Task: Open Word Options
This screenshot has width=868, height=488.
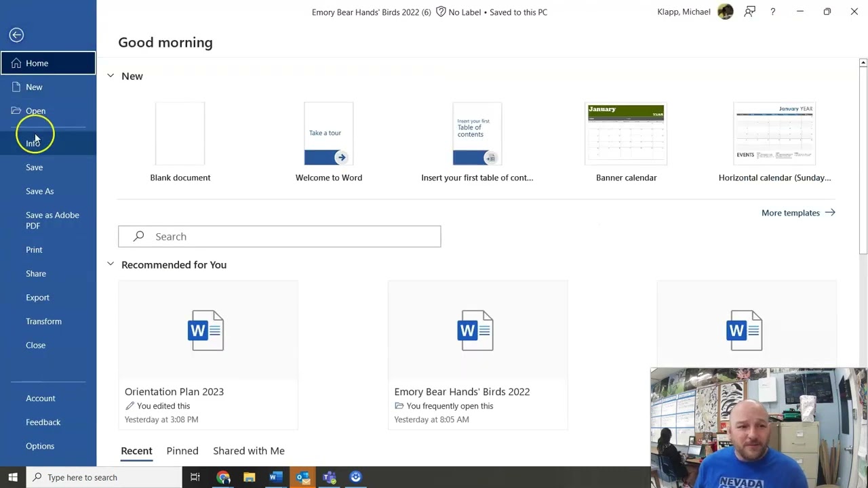Action: tap(48, 446)
